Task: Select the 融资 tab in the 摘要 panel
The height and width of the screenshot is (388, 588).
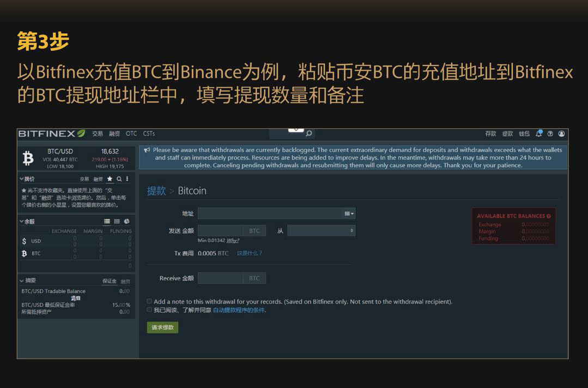Action: coord(126,282)
